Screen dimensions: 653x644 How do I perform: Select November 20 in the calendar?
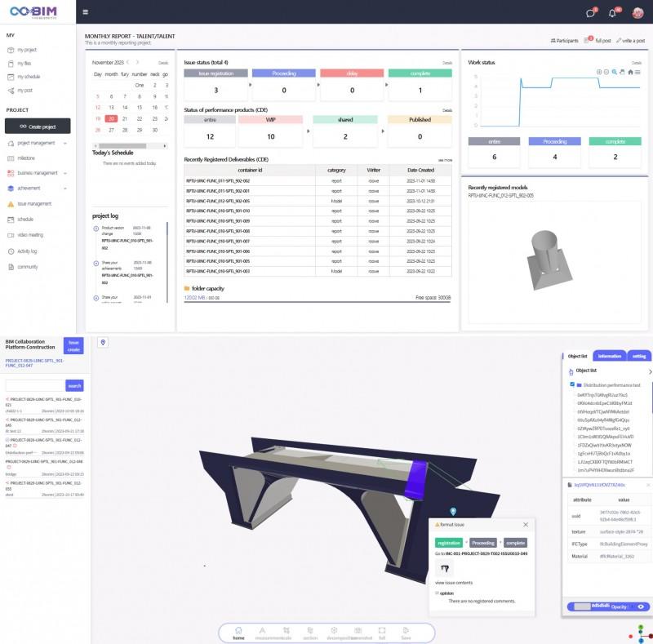[111, 118]
